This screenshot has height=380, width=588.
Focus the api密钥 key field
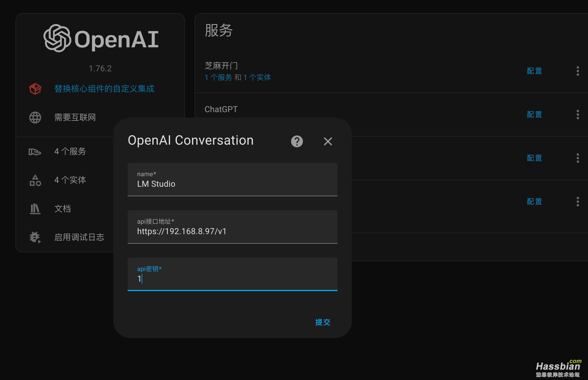pyautogui.click(x=232, y=274)
